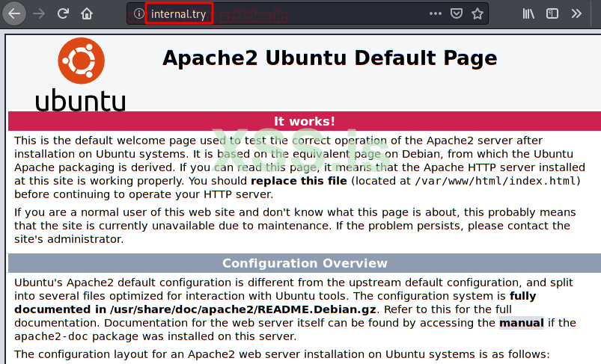Open the browser home page

click(87, 13)
